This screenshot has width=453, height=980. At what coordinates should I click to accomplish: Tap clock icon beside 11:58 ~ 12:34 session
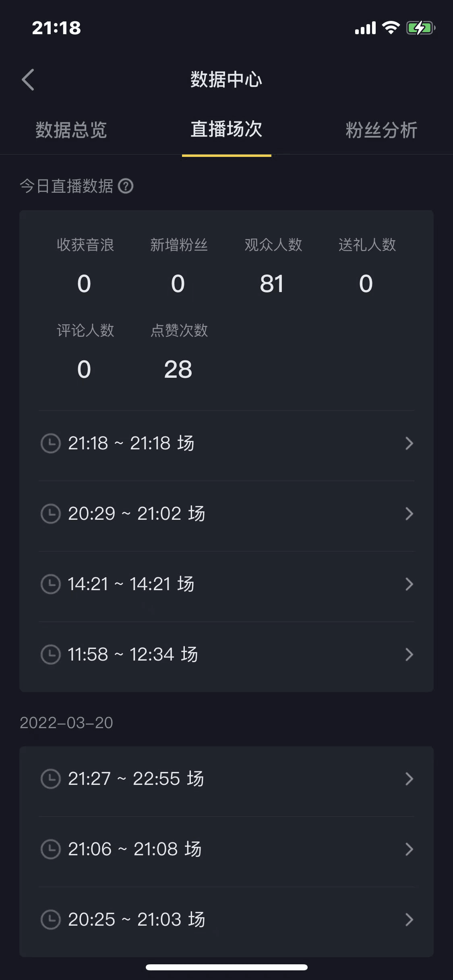(x=51, y=655)
